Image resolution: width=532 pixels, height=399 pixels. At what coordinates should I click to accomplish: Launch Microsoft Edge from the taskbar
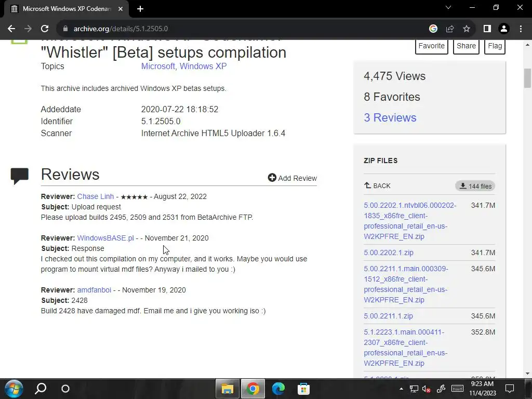coord(278,389)
